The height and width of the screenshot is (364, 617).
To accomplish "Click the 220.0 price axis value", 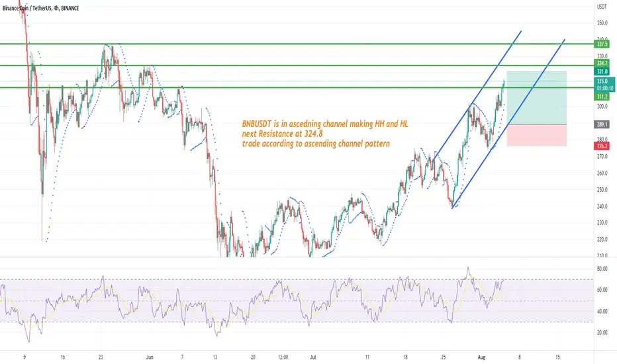I will (602, 240).
